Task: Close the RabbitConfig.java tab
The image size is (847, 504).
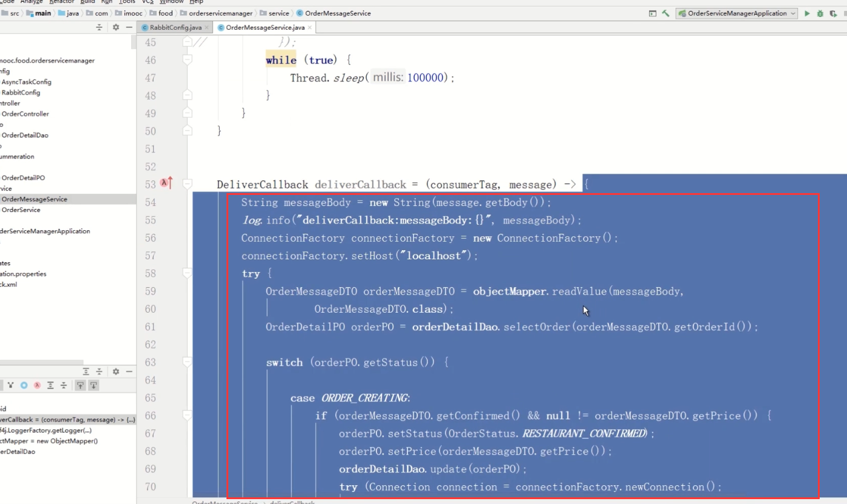Action: point(207,27)
